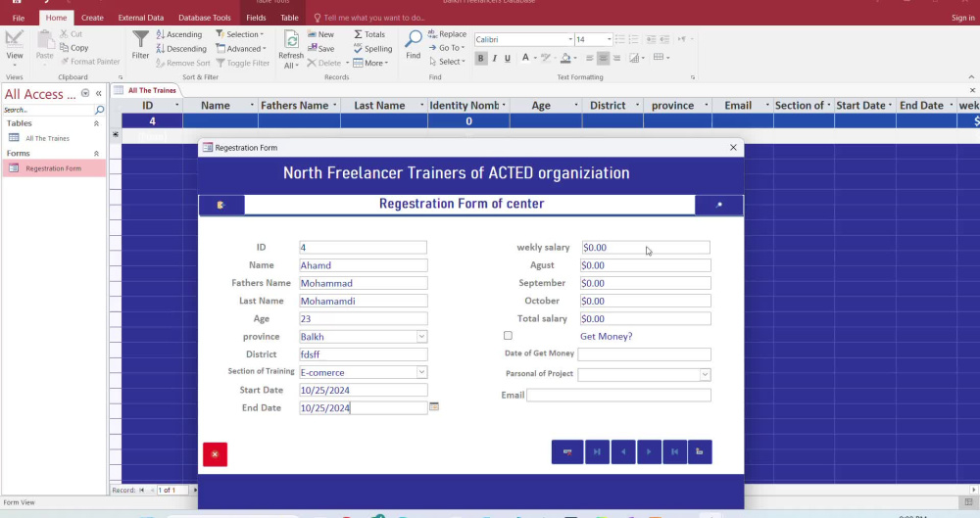980x518 pixels.
Task: Click Sign in link
Action: coord(962,18)
